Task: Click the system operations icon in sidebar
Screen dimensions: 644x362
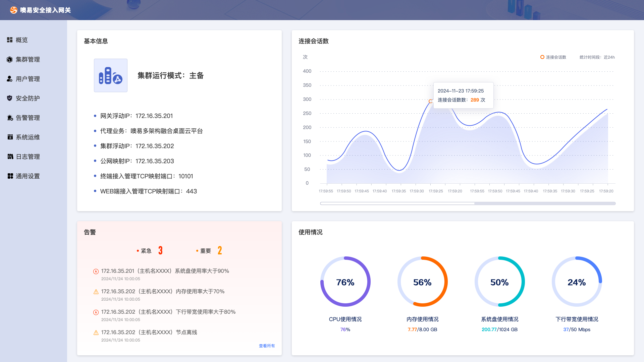Action: 10,137
